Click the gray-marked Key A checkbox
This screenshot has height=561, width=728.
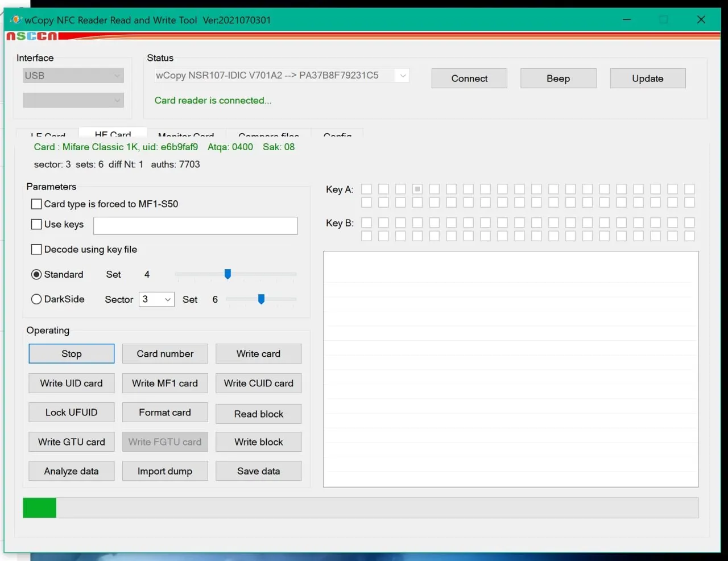417,189
